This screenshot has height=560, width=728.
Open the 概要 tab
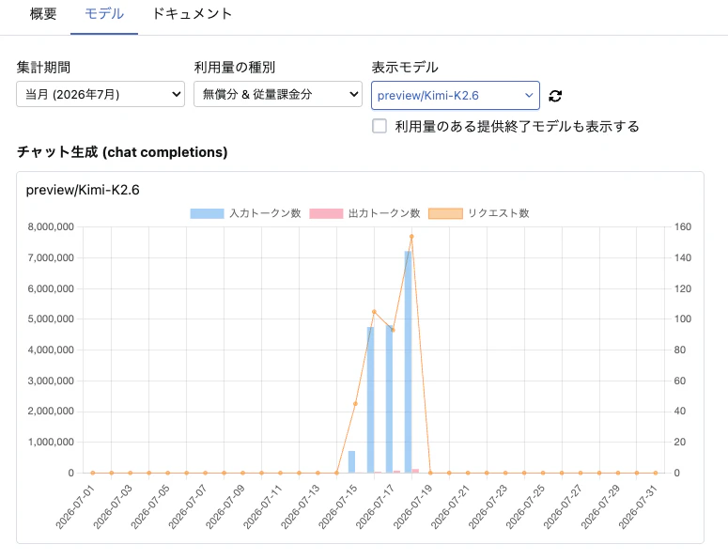(x=43, y=14)
